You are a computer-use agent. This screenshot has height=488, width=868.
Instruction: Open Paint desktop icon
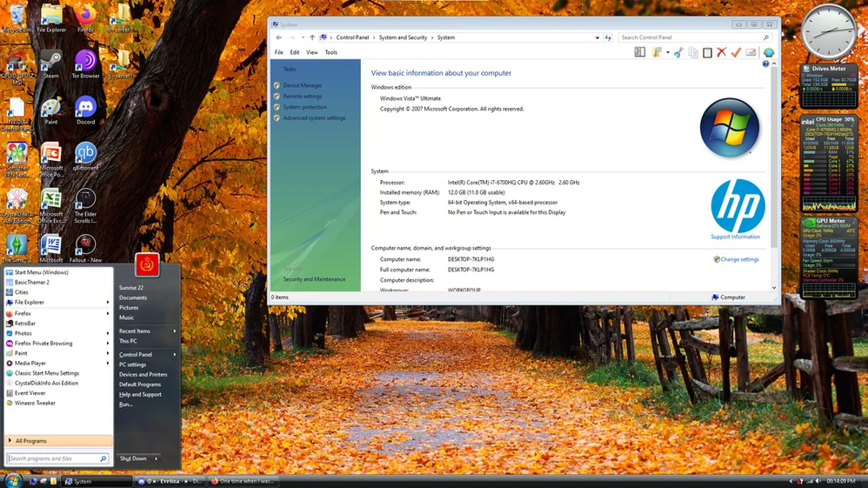click(x=51, y=110)
